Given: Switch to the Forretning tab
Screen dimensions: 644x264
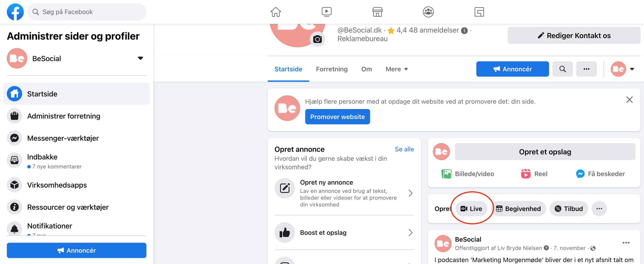Looking at the screenshot, I should (332, 69).
